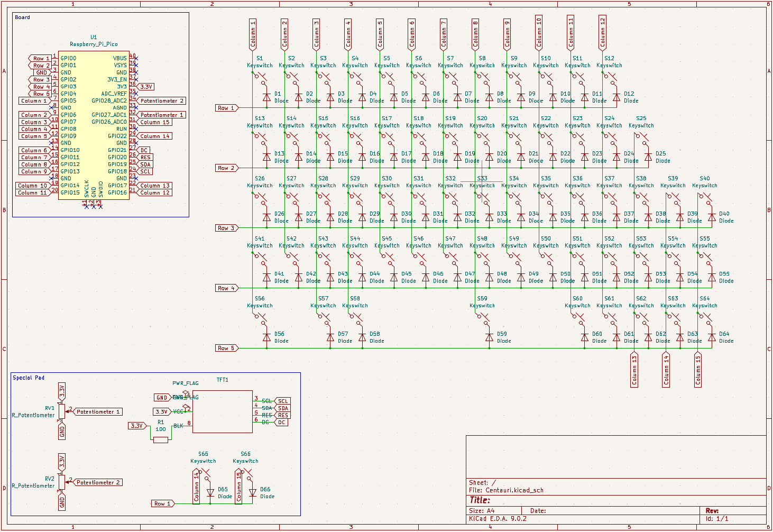The height and width of the screenshot is (532, 773).
Task: Click the File: Centauri.kicad_sch title block text
Action: (506, 490)
